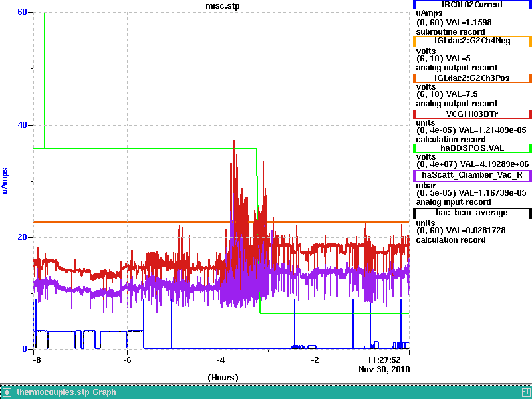Click the (Hours) x-axis label

223,378
